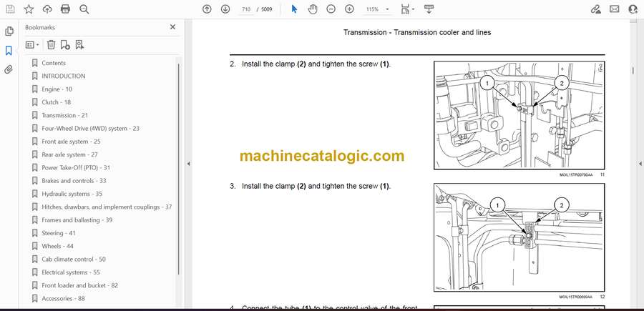
Task: Open bookmarks options dropdown menu
Action: click(32, 44)
